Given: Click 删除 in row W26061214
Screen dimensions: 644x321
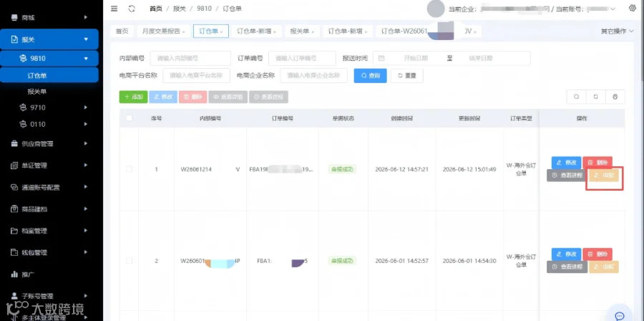Looking at the screenshot, I should point(597,163).
